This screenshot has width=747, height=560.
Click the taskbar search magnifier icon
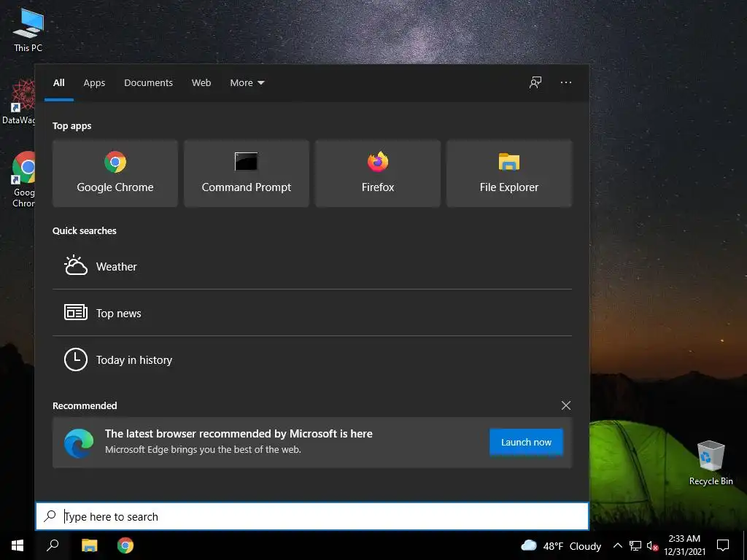53,545
